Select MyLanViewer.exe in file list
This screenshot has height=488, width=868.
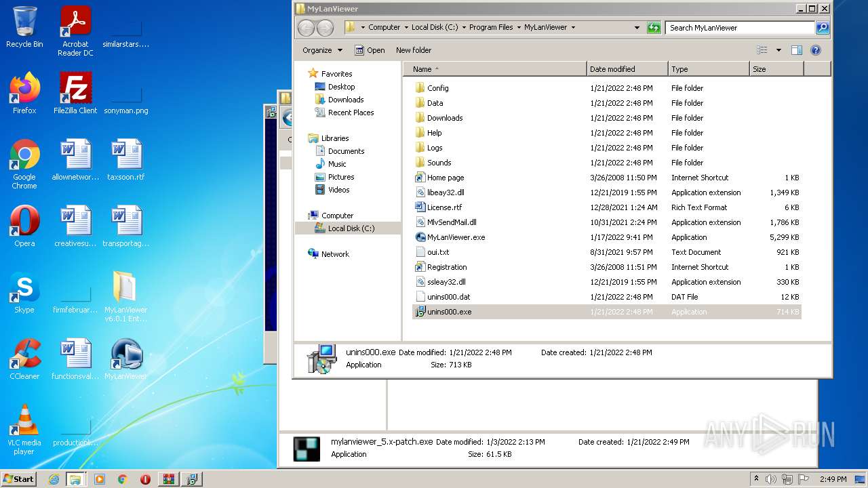click(x=450, y=237)
